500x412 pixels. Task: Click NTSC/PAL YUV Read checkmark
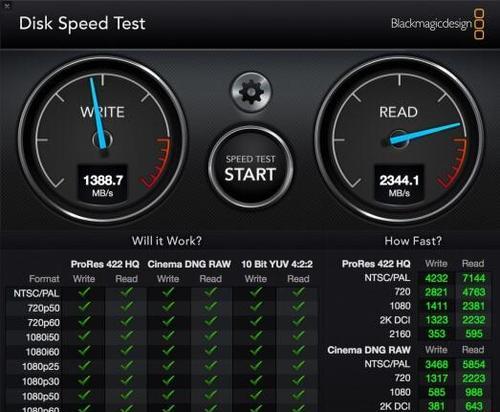click(298, 292)
